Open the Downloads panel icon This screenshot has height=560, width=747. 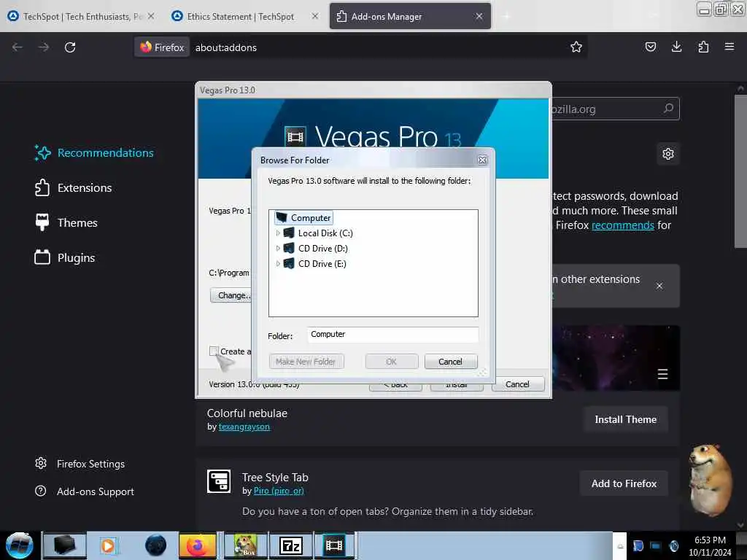click(x=676, y=47)
